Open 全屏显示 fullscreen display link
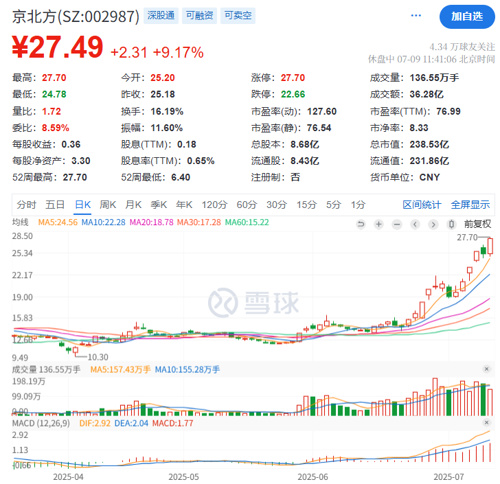Image resolution: width=500 pixels, height=484 pixels. (470, 204)
